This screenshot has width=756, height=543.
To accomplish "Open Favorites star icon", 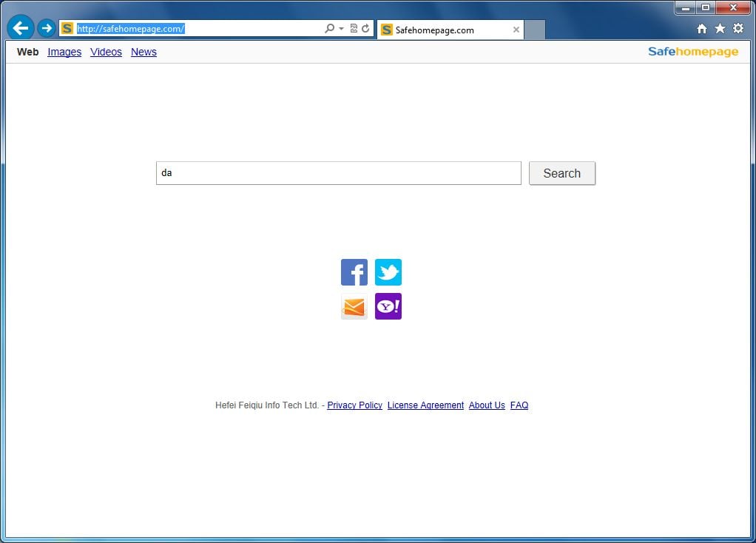I will point(720,28).
